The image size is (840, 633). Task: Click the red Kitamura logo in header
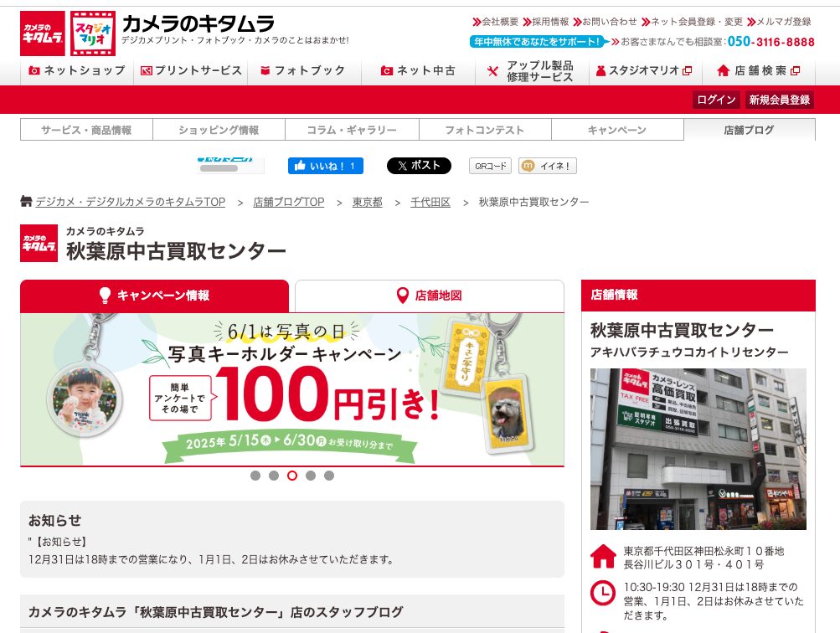tap(43, 33)
